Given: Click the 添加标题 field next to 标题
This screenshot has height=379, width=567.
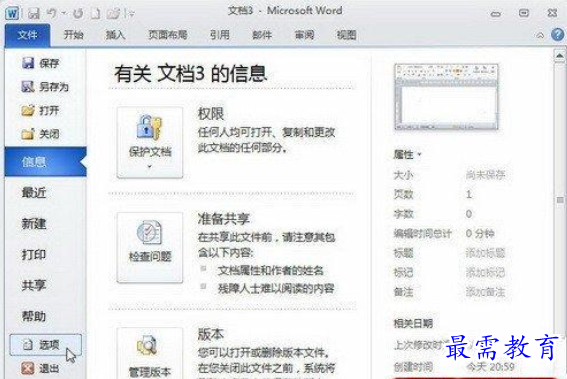Looking at the screenshot, I should [485, 253].
